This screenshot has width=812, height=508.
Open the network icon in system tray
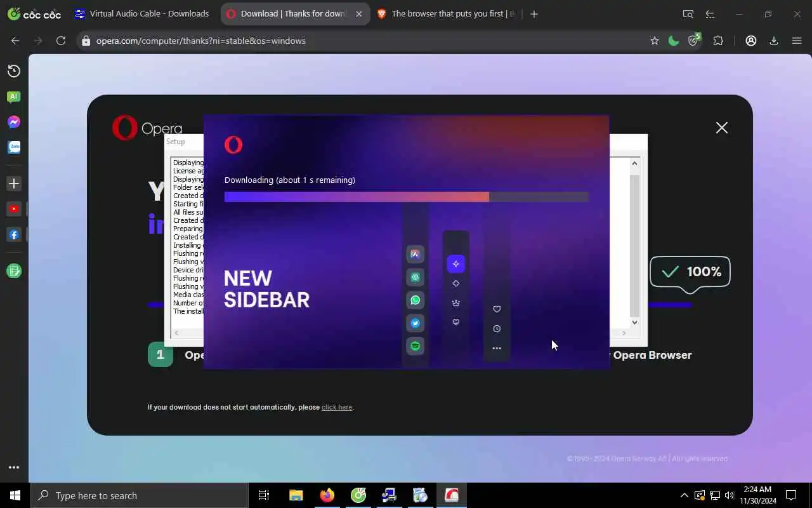pyautogui.click(x=714, y=495)
